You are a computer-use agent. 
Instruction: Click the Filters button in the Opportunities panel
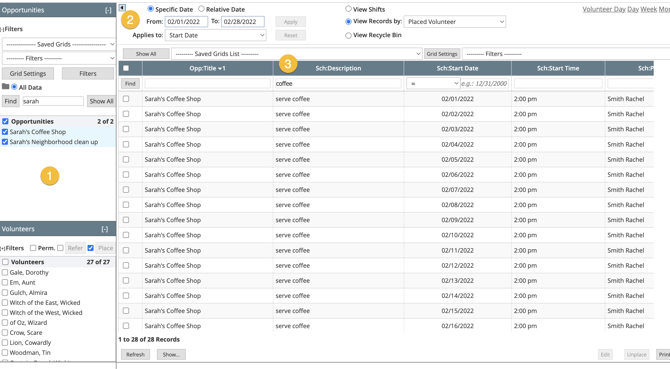pos(88,73)
